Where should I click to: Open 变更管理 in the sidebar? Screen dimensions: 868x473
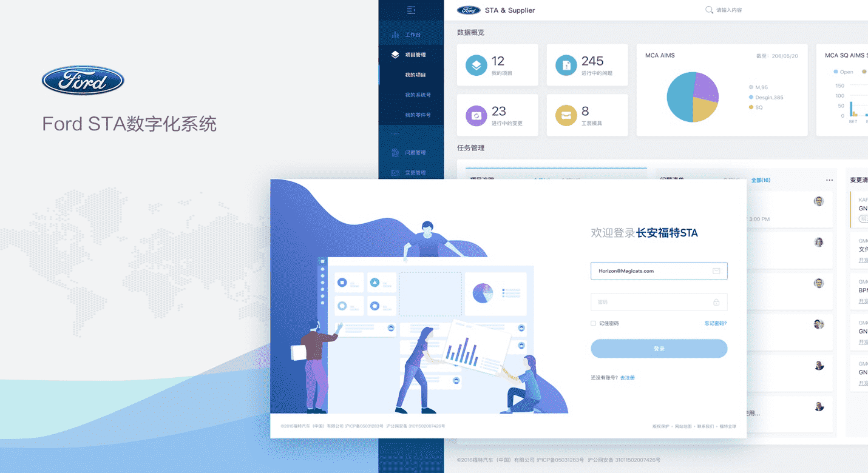411,173
